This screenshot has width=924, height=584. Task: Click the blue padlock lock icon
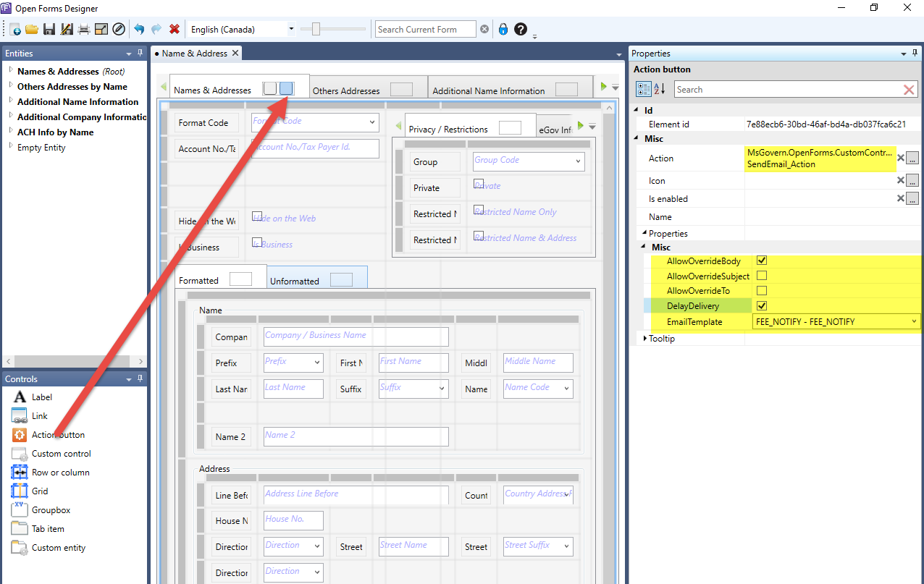pos(503,30)
